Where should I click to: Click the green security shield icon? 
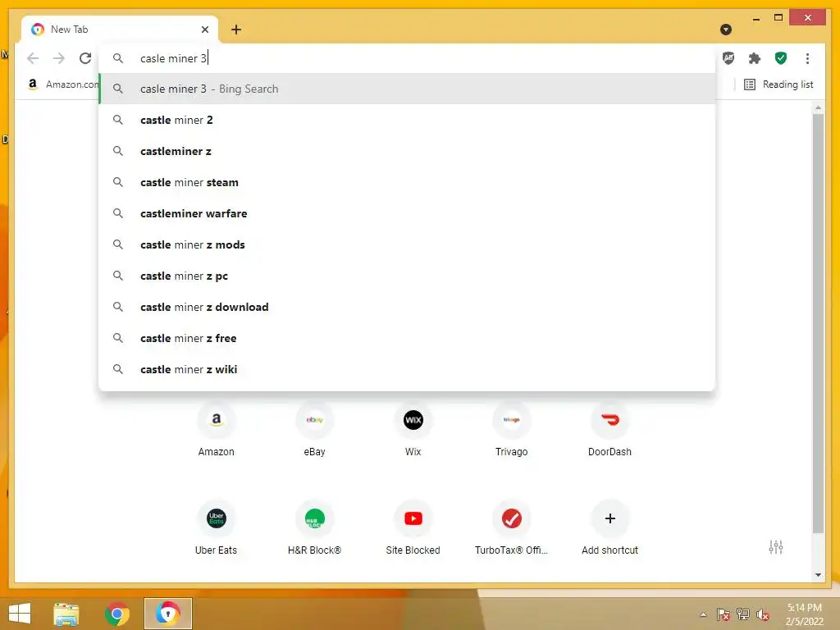tap(781, 58)
